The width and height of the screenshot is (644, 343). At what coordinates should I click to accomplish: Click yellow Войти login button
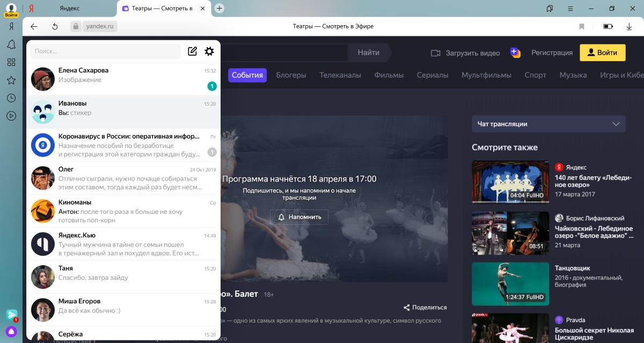pyautogui.click(x=603, y=53)
